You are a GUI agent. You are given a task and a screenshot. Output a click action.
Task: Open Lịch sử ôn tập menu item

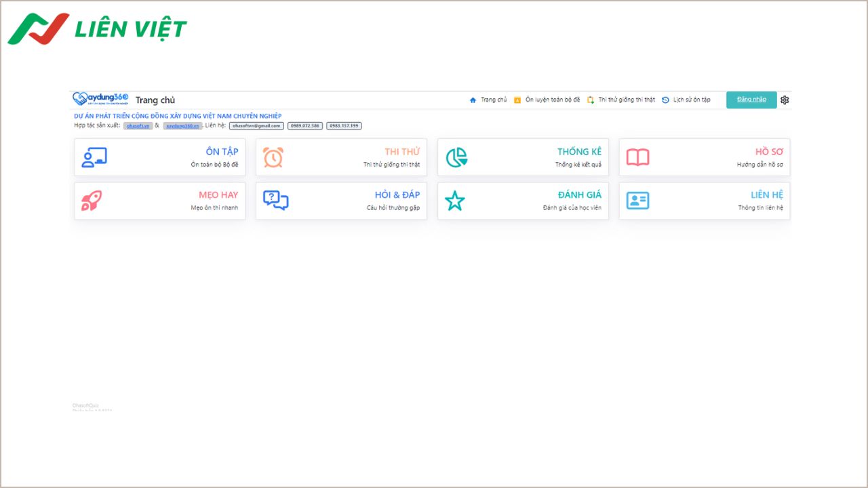[692, 100]
